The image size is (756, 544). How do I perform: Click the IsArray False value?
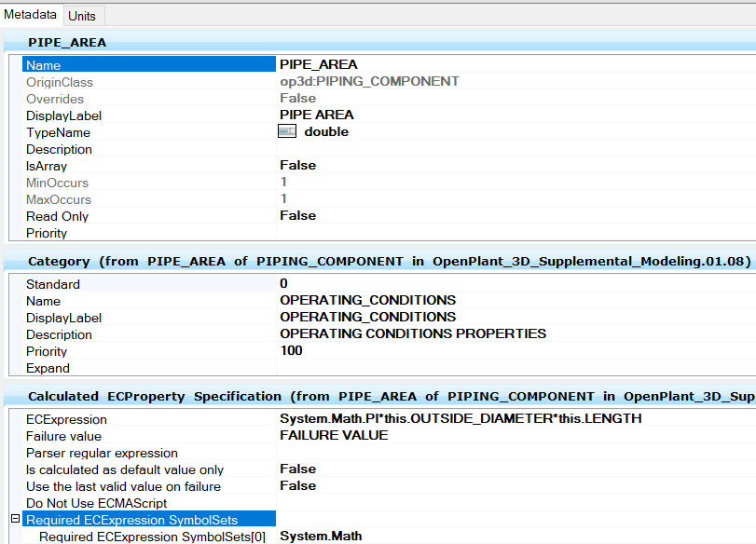(x=298, y=165)
